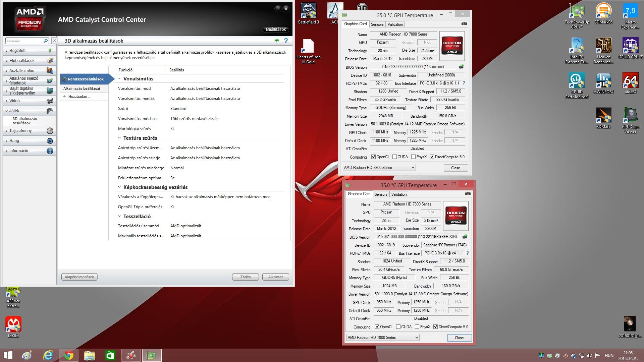Viewport: 644px width, 362px height.
Task: Click green pin icon beside Catalyst help
Action: pyautogui.click(x=276, y=41)
